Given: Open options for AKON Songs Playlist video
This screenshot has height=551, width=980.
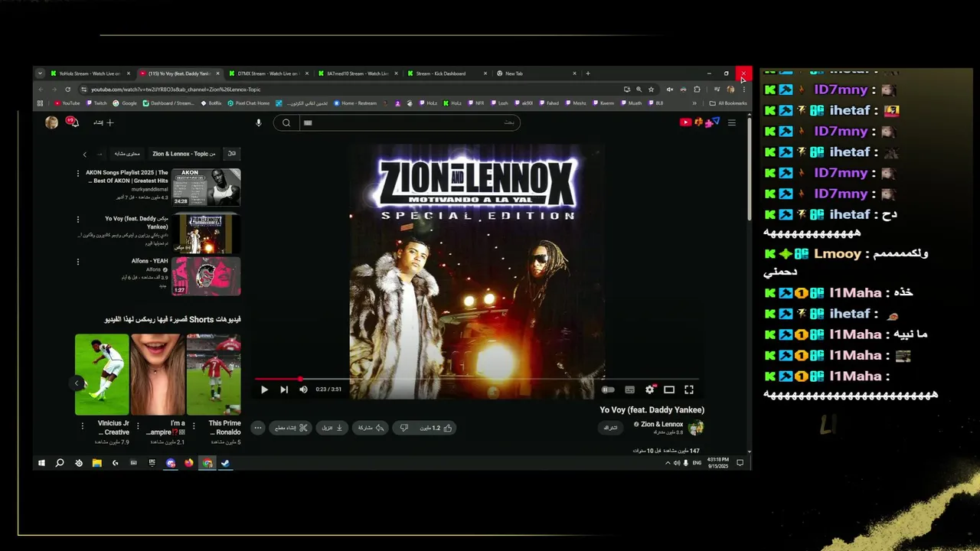Looking at the screenshot, I should [x=78, y=174].
